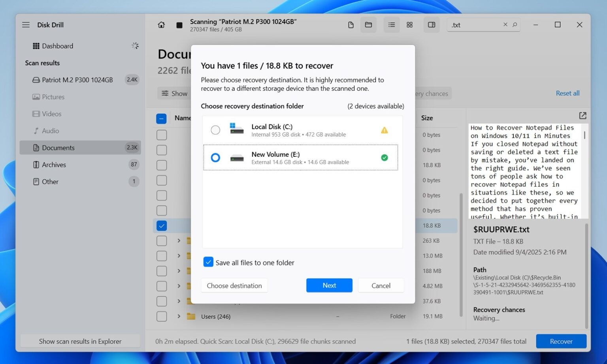
Task: Stop the ongoing scan with the stop icon
Action: (x=179, y=24)
